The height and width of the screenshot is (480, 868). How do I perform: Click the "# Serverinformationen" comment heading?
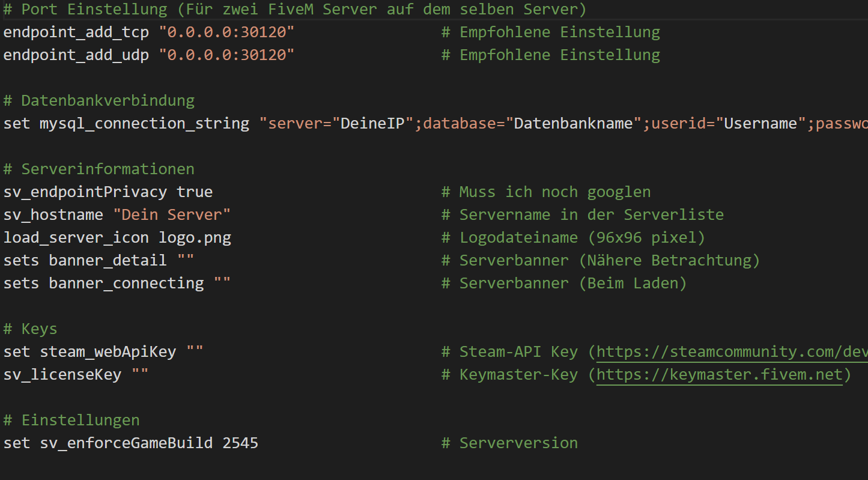tap(99, 169)
